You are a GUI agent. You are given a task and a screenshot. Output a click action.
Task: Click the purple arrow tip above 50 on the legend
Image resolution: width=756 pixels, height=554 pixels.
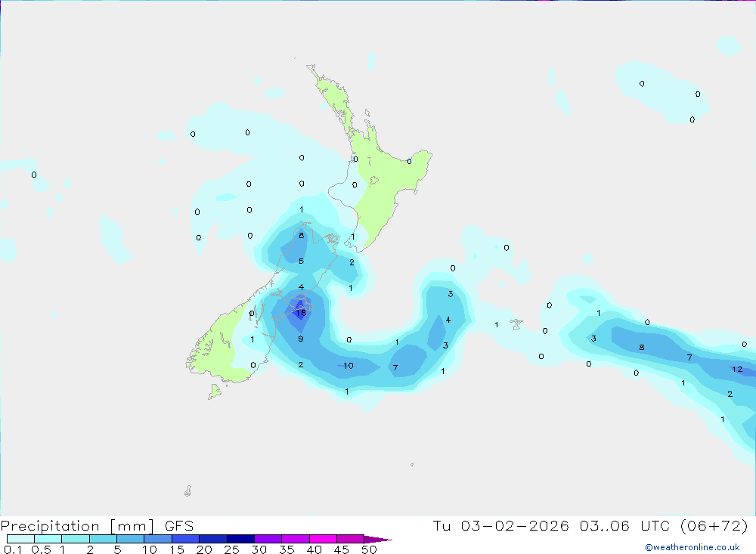point(377,540)
